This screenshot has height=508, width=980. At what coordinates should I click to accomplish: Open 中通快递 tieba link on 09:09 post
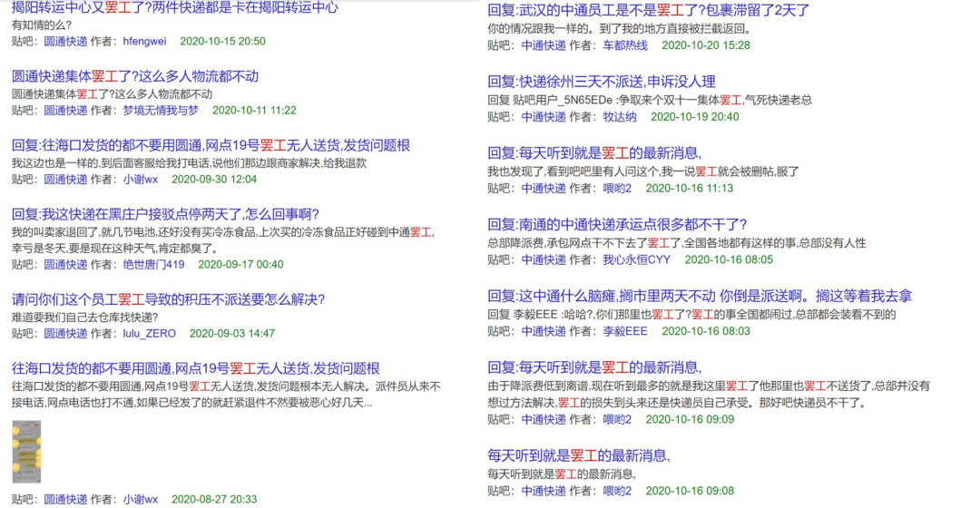point(544,419)
